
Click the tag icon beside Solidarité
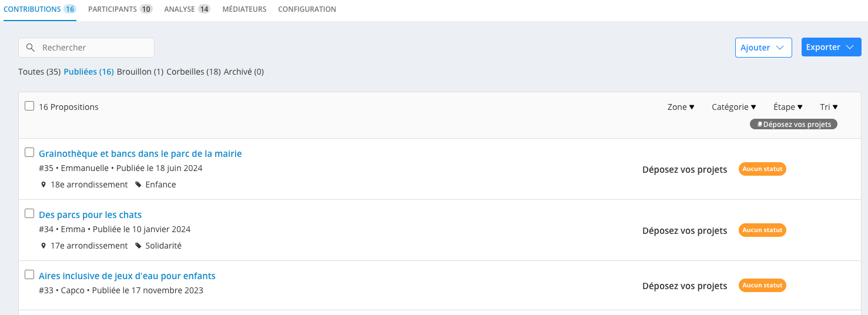point(138,246)
